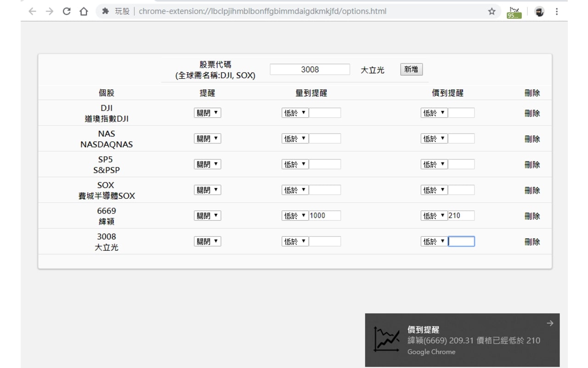This screenshot has width=588, height=368.
Task: Delete the SP5 row
Action: 532,165
